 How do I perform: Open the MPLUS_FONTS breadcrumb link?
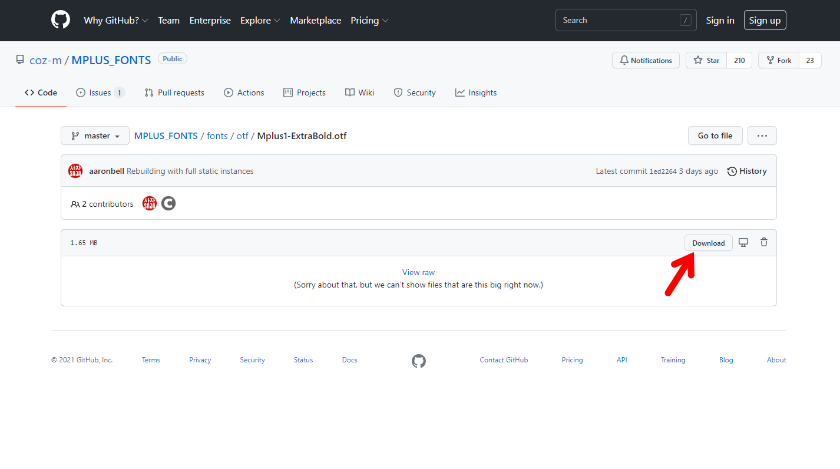pos(166,136)
